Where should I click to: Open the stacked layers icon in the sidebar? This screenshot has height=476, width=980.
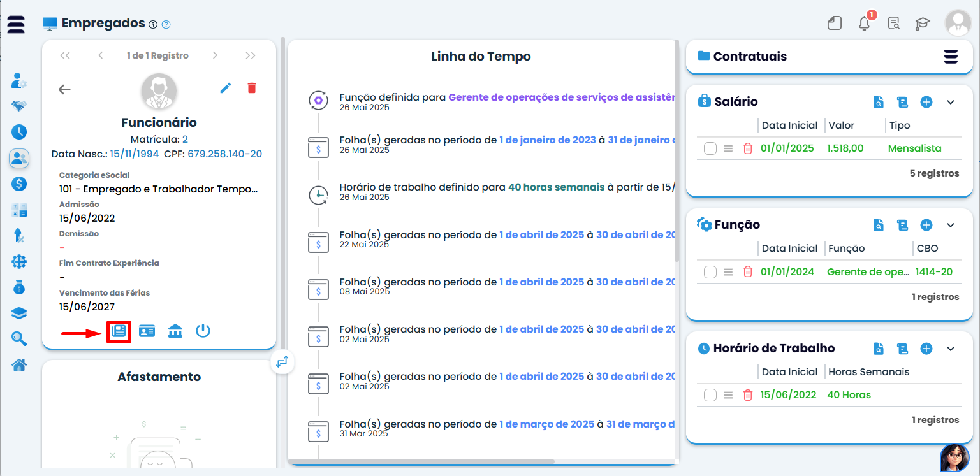19,313
